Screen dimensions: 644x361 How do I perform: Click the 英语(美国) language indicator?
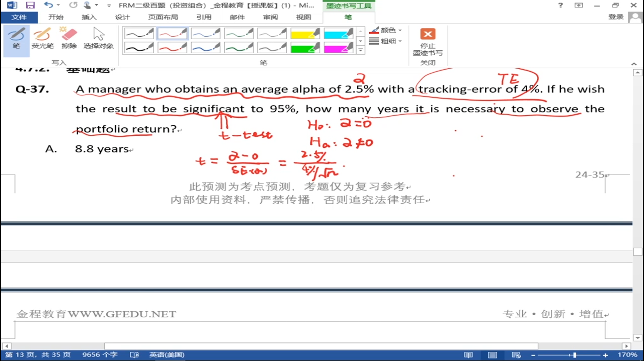[x=167, y=355]
